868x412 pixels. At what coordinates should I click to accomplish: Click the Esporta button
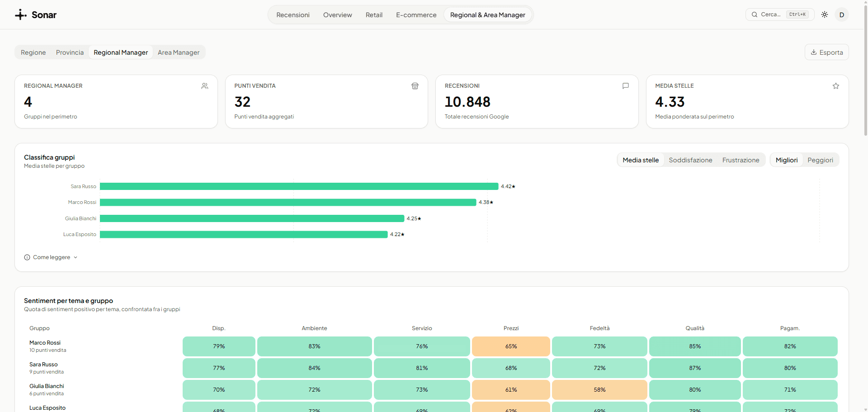(826, 52)
